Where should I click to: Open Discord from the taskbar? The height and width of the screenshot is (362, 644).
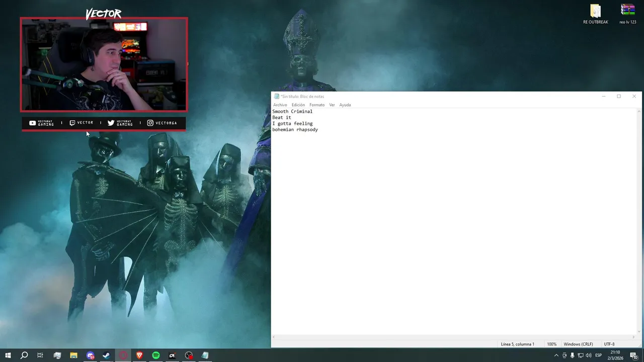pyautogui.click(x=90, y=355)
